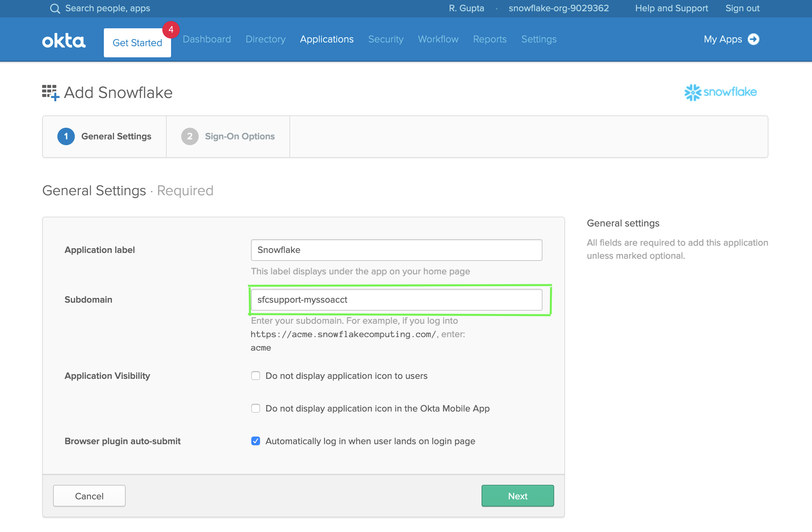812x532 pixels.
Task: Select step 2 Sign-On Options circle
Action: [x=190, y=136]
